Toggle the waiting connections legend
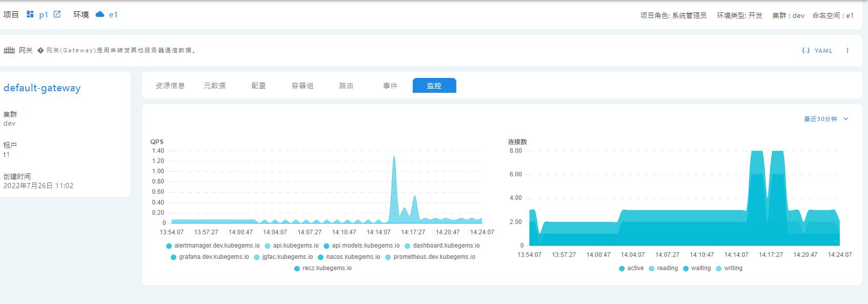This screenshot has width=868, height=304. coord(697,268)
